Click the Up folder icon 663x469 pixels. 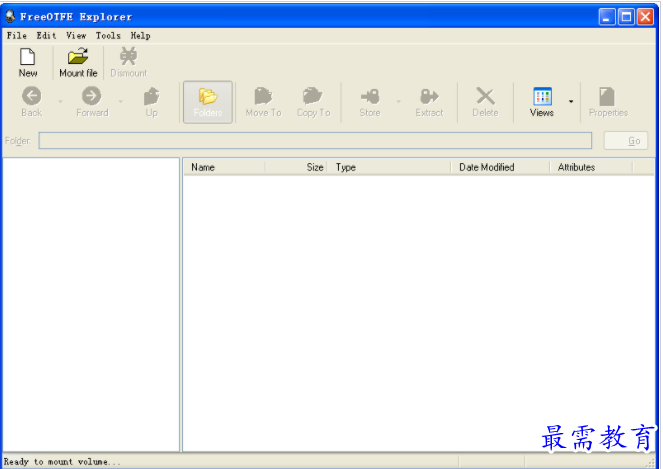(x=151, y=96)
